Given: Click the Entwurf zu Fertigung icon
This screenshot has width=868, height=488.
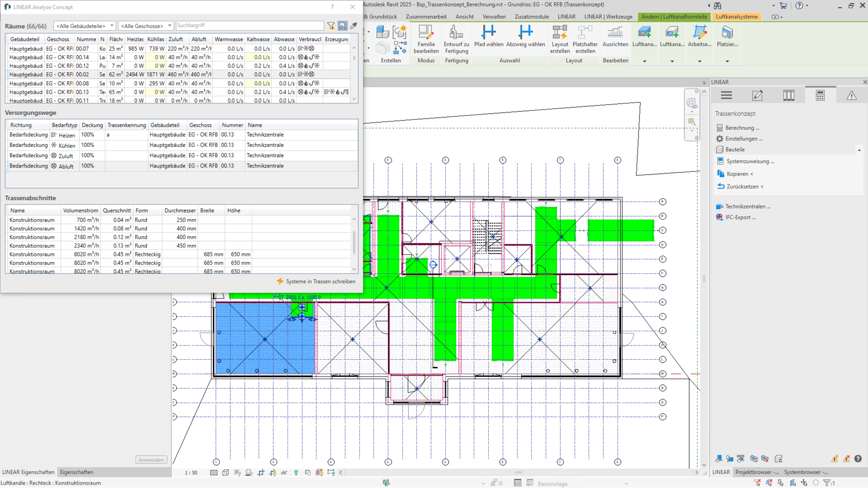Looking at the screenshot, I should pos(456,39).
